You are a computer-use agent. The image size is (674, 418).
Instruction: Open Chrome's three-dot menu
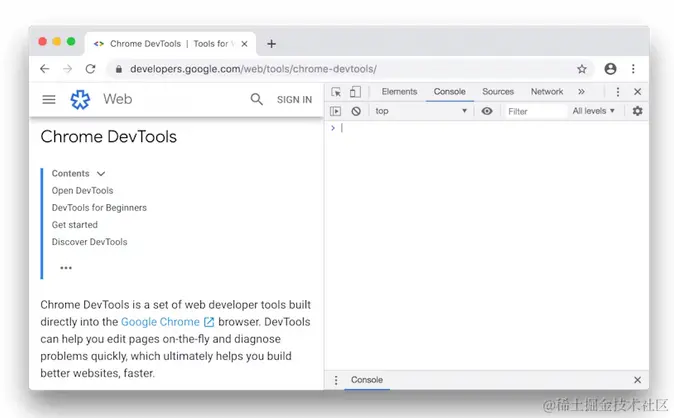coord(633,69)
